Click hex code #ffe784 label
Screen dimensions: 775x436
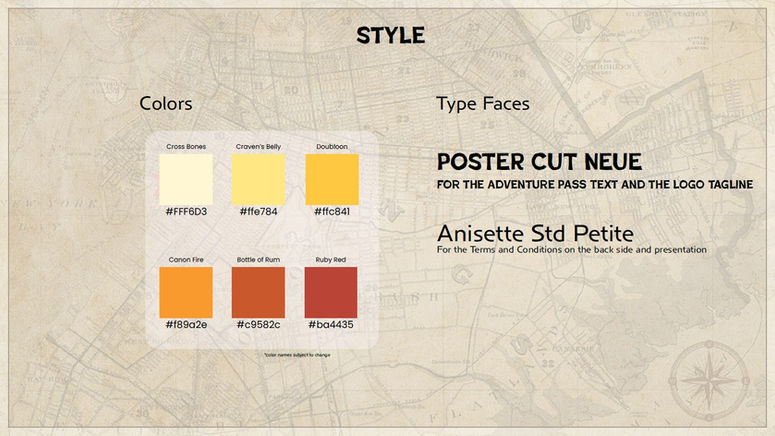258,212
